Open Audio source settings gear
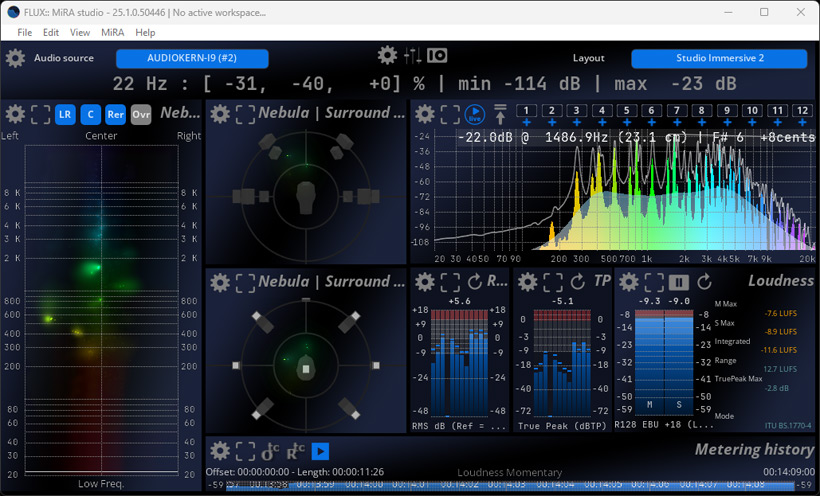The width and height of the screenshot is (820, 496). [x=15, y=58]
